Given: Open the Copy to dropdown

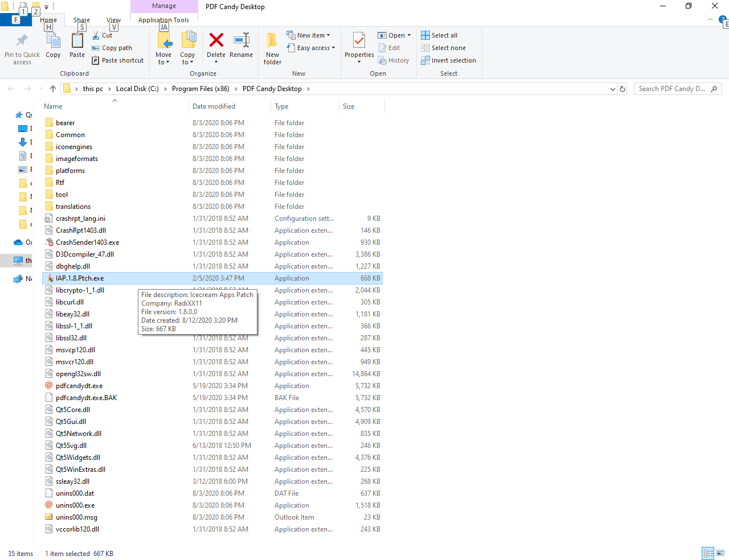Looking at the screenshot, I should tap(187, 59).
